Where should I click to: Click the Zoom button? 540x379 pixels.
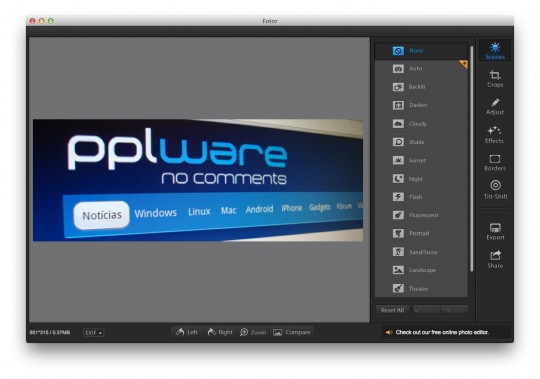(253, 332)
